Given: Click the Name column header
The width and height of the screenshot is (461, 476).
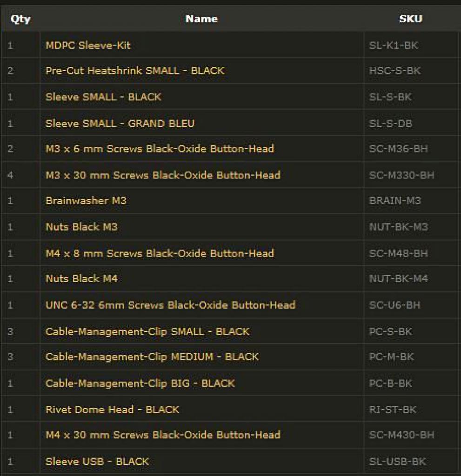Looking at the screenshot, I should (201, 19).
